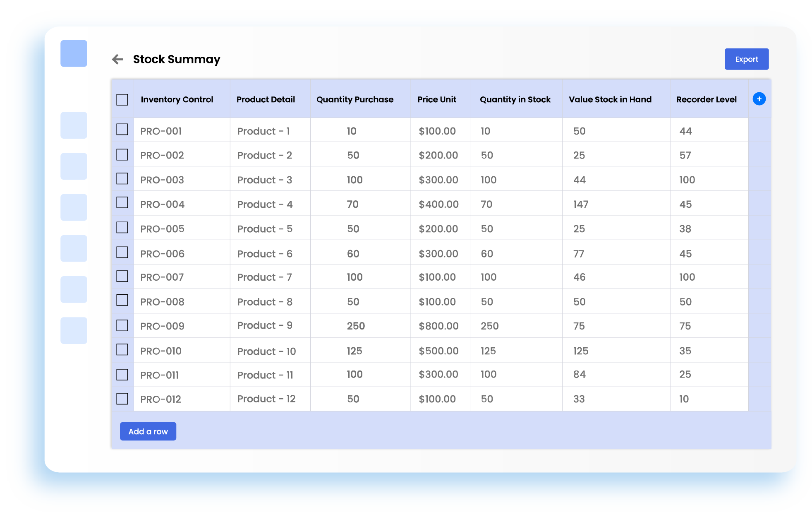The height and width of the screenshot is (522, 812).
Task: Click the $800.00 price cell
Action: pyautogui.click(x=438, y=326)
